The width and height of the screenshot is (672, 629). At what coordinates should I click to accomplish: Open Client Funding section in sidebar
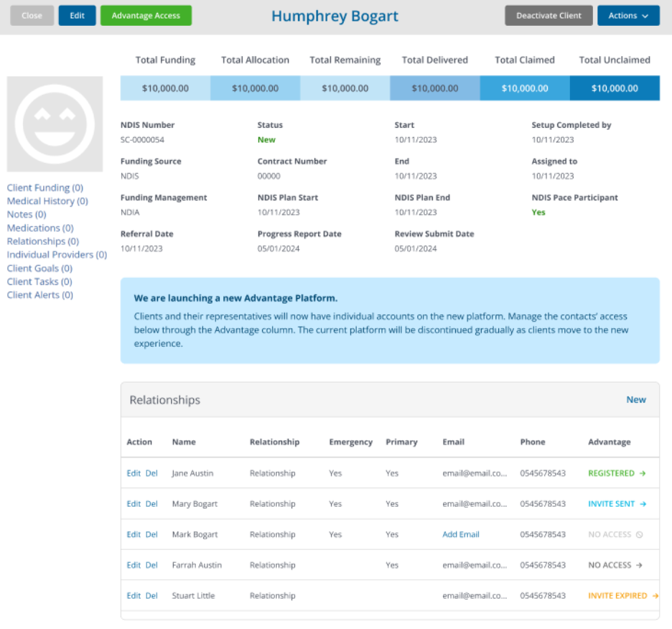click(x=45, y=187)
